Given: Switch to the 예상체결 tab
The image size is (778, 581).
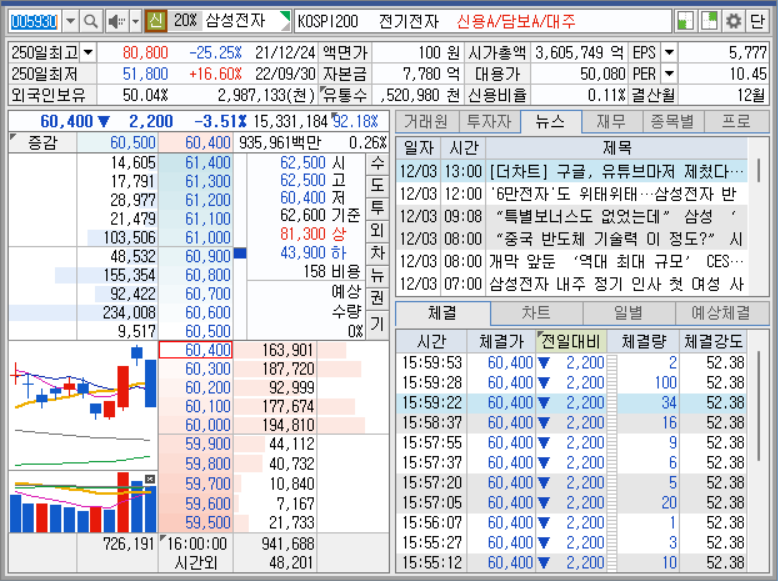Looking at the screenshot, I should coord(721,313).
